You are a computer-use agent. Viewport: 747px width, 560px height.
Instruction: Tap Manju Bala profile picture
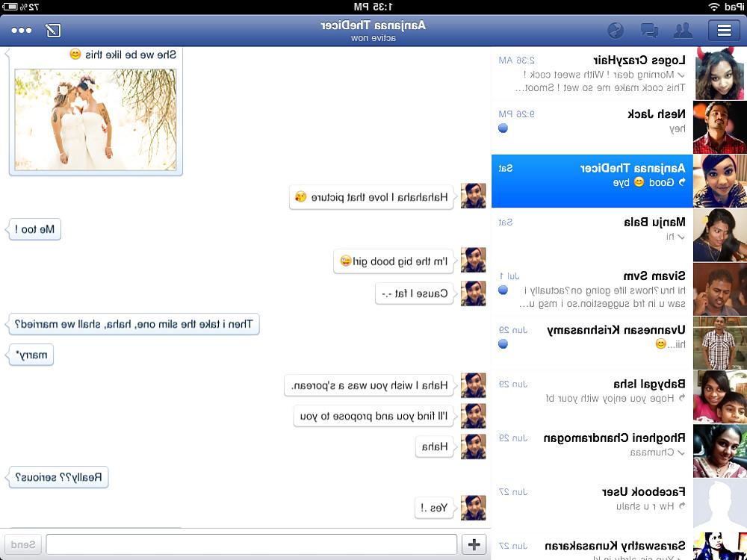pyautogui.click(x=720, y=235)
